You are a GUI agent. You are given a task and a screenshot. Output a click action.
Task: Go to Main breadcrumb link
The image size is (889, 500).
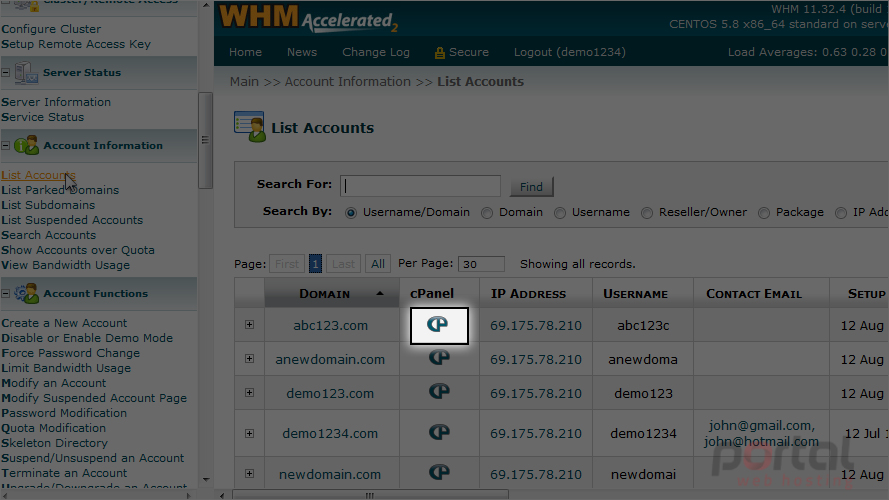(244, 82)
